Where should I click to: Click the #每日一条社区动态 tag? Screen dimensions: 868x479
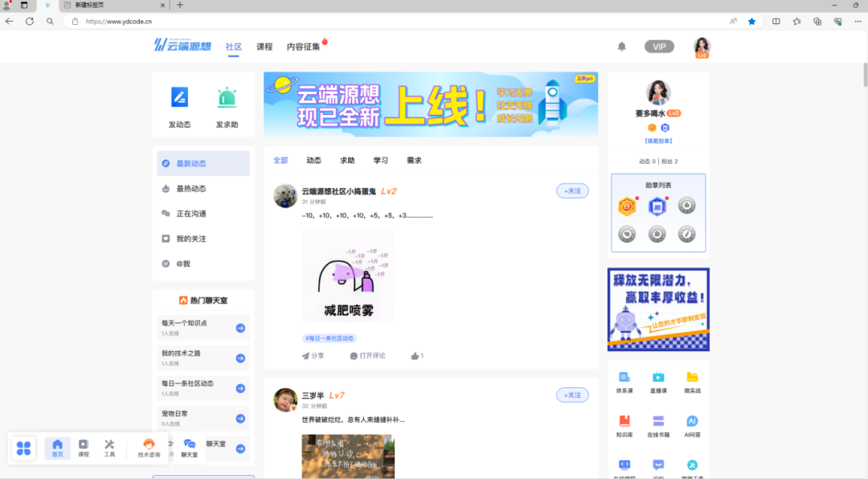point(330,338)
